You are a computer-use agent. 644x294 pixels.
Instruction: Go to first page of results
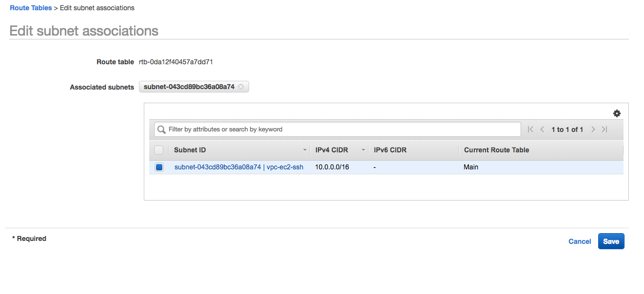[530, 129]
